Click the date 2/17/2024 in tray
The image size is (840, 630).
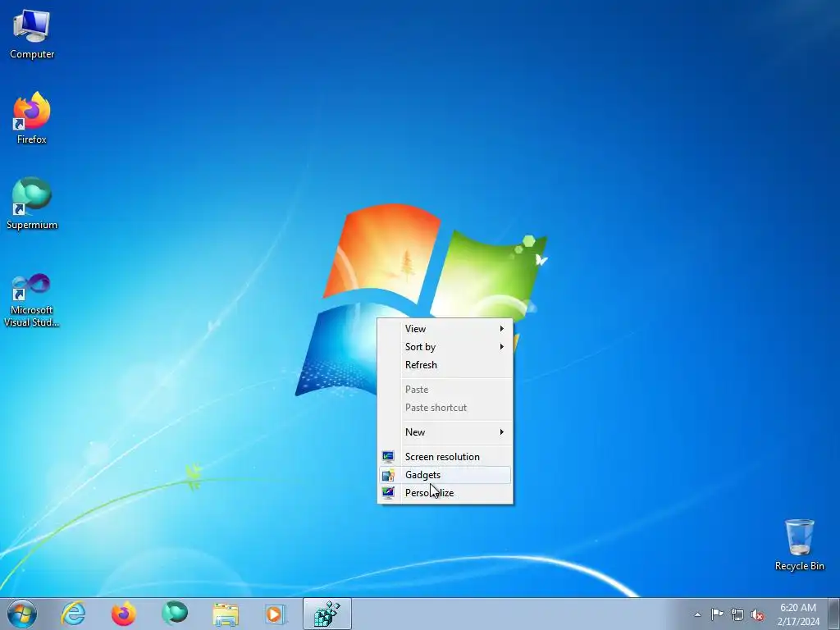click(x=798, y=622)
